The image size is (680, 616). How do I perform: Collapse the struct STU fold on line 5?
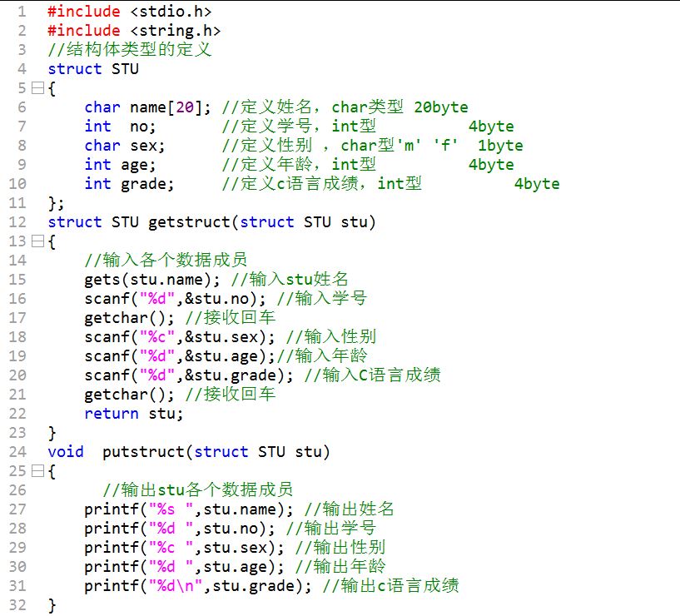click(38, 88)
